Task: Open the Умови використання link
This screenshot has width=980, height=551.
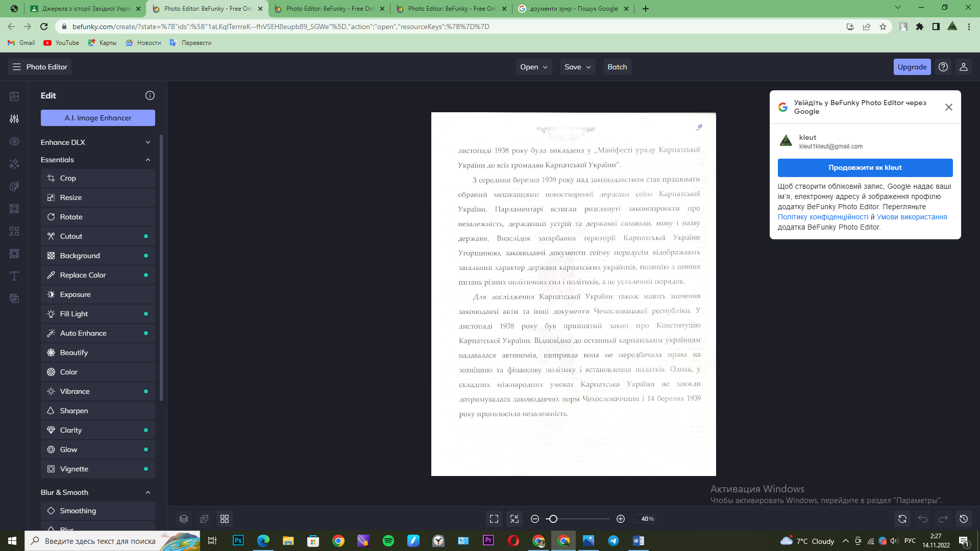Action: 912,217
